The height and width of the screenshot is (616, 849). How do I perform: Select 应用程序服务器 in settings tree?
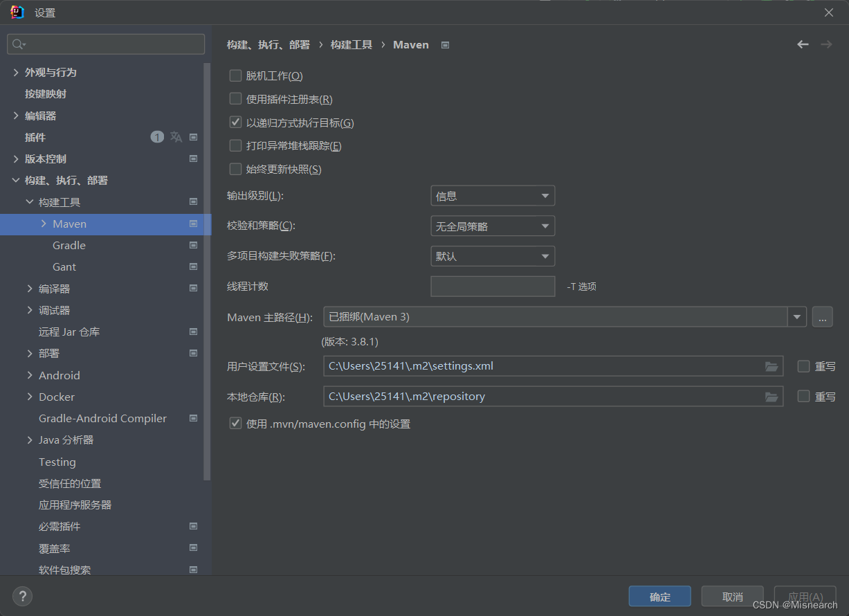click(x=75, y=505)
